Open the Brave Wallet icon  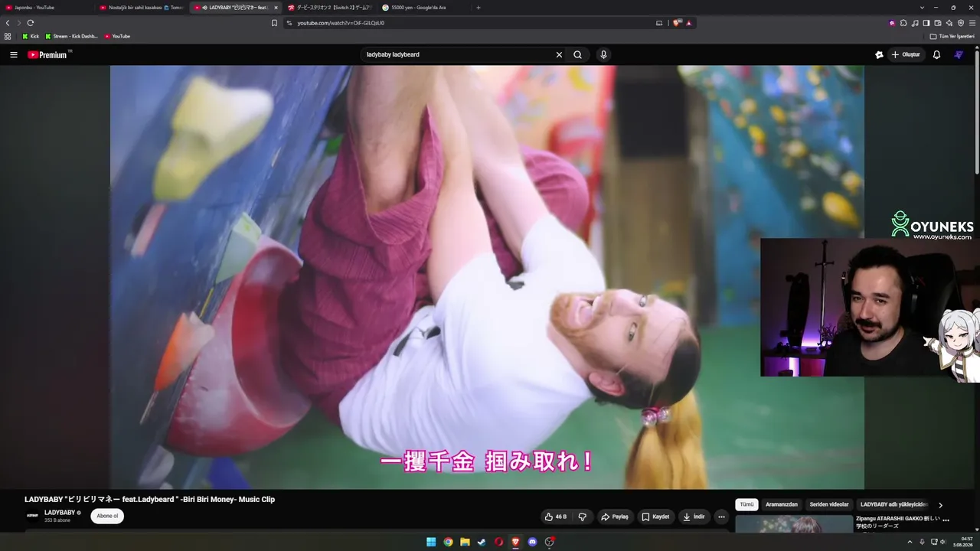pyautogui.click(x=938, y=23)
